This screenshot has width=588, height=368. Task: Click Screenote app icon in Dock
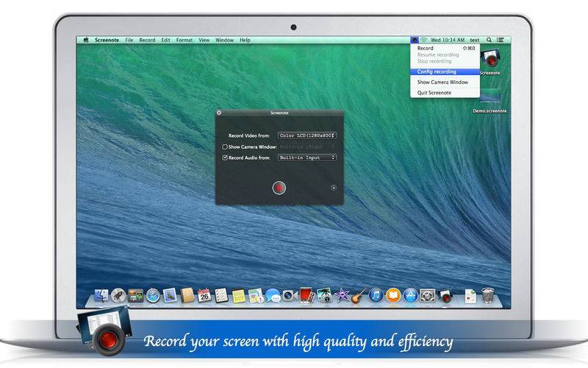(x=445, y=296)
